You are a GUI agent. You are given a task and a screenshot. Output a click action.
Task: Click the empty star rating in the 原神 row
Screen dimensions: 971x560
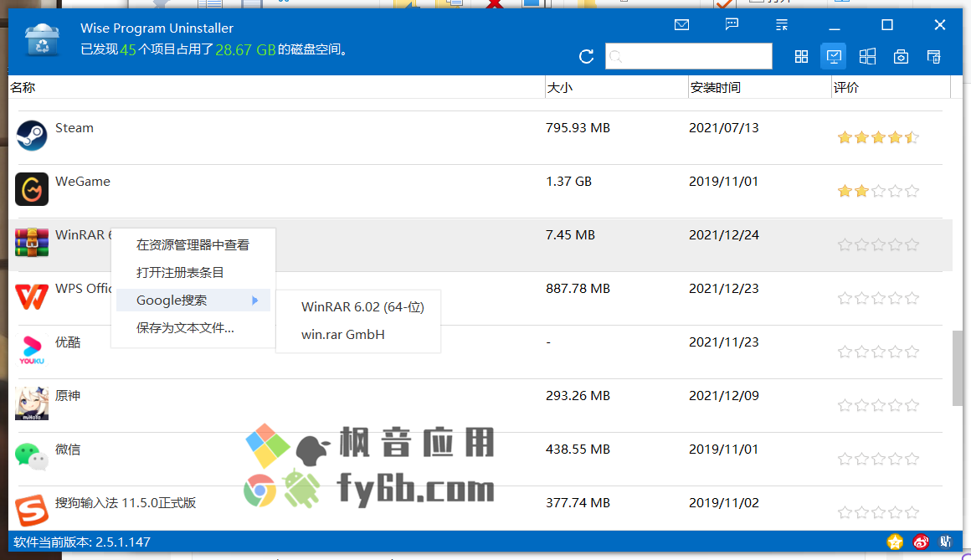click(x=878, y=406)
